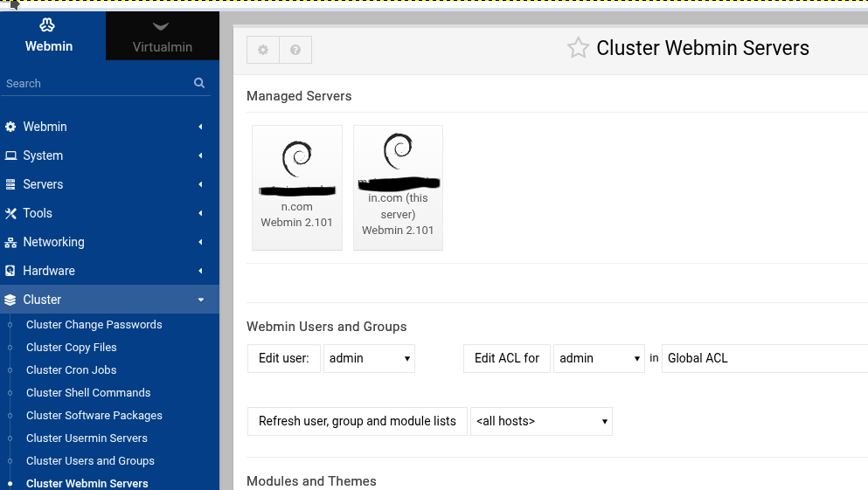
Task: Open the module configuration gear icon
Action: (x=263, y=50)
